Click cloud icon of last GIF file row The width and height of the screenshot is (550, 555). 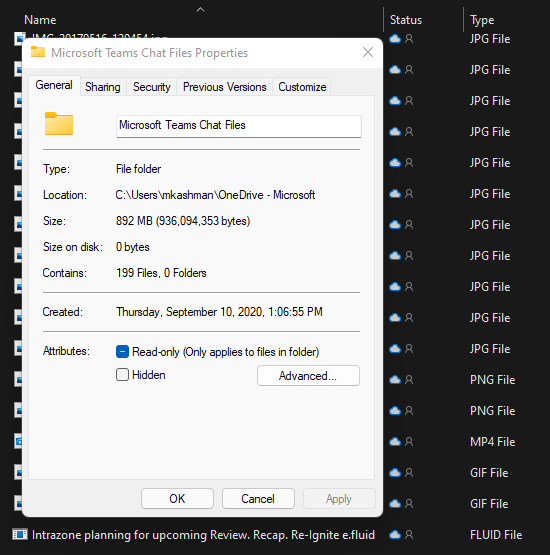[x=395, y=503]
